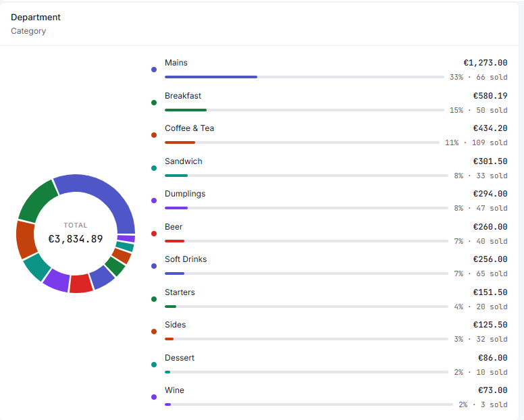Click the Breakfast green legend dot
524x420 pixels.
(154, 103)
